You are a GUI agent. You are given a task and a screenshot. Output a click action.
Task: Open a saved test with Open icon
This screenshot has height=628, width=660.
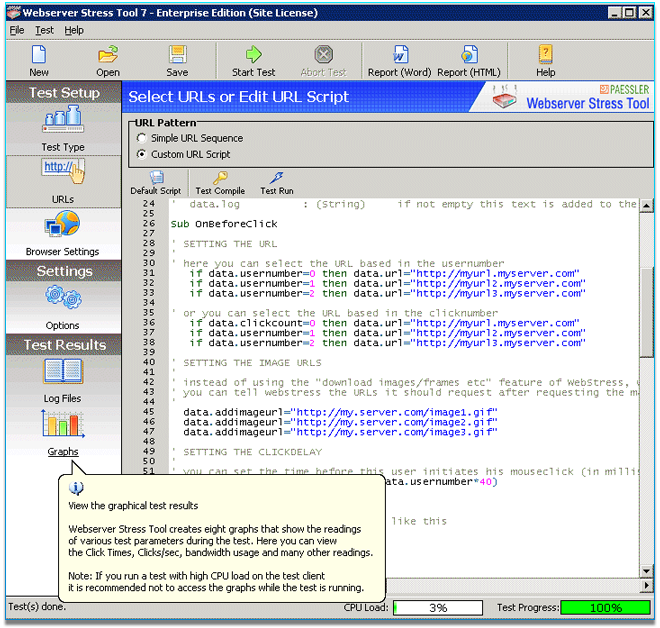(x=108, y=55)
